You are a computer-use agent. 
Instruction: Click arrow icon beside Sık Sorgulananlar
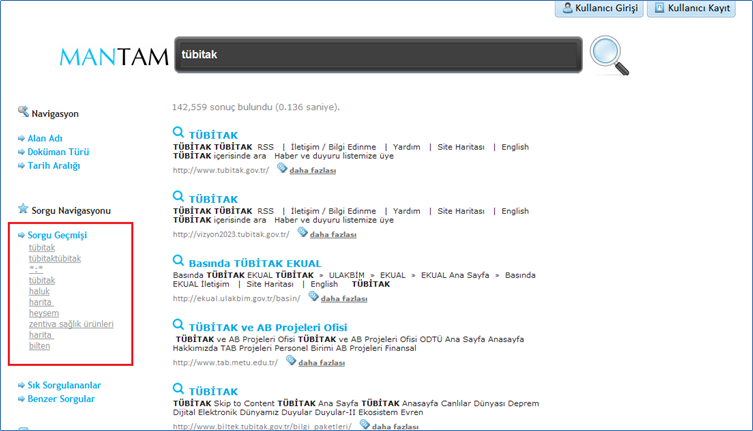click(x=21, y=385)
